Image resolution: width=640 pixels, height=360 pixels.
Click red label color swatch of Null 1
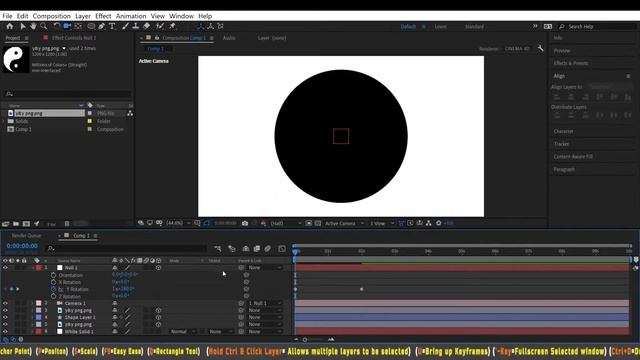pyautogui.click(x=38, y=268)
